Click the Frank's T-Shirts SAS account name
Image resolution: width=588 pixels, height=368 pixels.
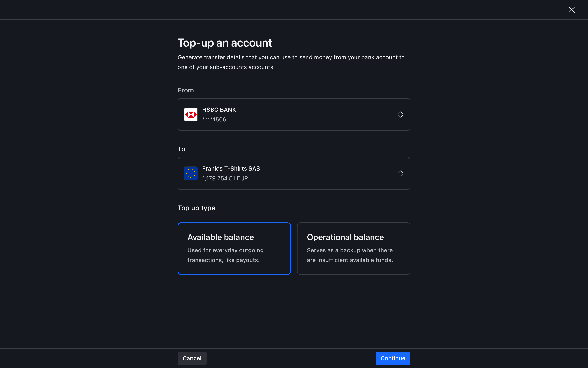(231, 169)
